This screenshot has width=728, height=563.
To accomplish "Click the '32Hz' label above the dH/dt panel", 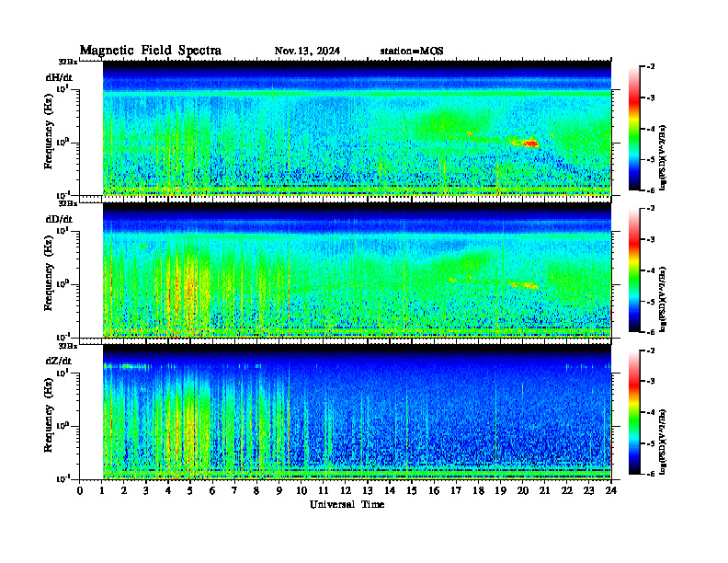I will (x=68, y=62).
